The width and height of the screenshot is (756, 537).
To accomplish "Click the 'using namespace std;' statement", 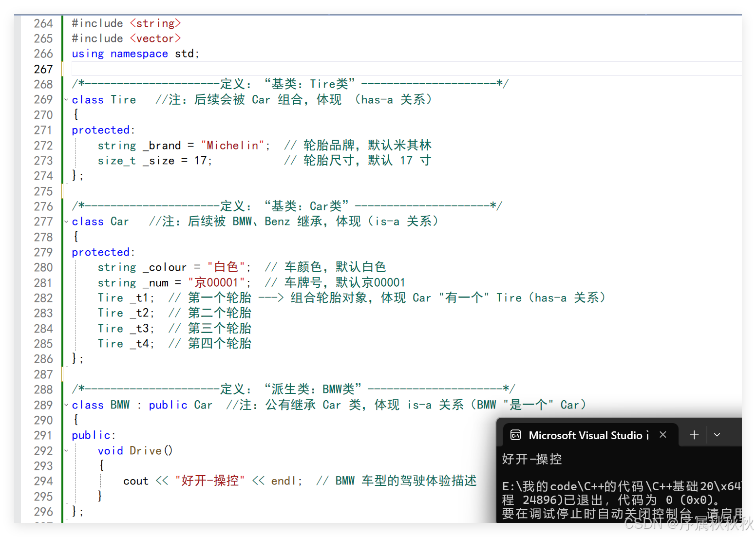I will pyautogui.click(x=135, y=54).
